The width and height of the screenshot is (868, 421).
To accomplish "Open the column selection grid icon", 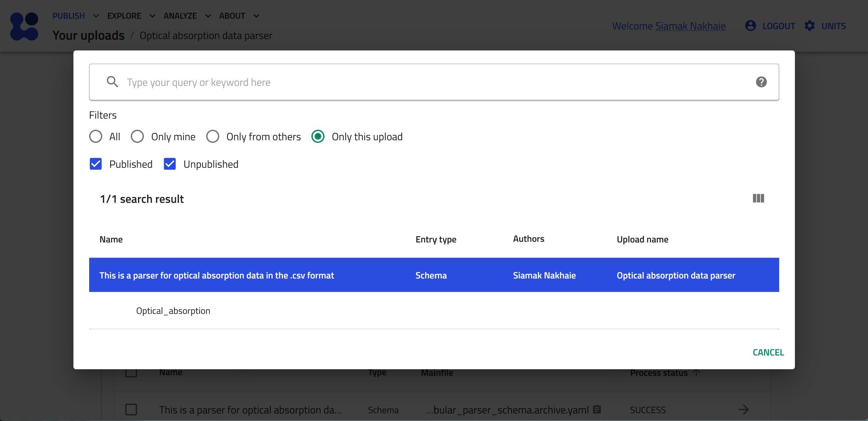I will 758,198.
